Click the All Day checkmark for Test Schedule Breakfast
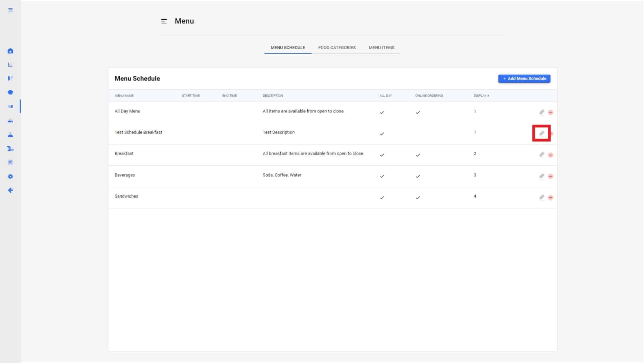 pyautogui.click(x=382, y=134)
